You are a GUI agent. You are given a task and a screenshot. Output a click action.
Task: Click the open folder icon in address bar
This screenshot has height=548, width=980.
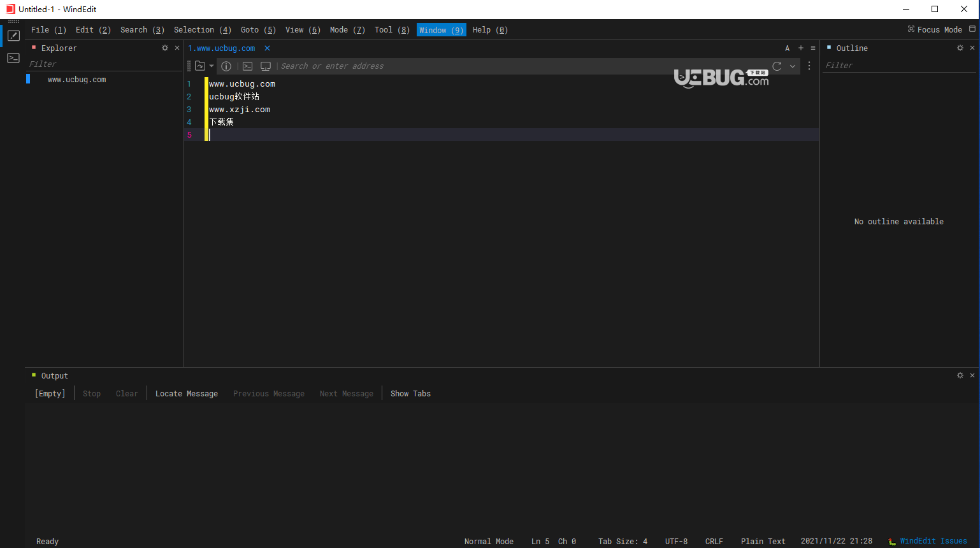[x=200, y=66]
